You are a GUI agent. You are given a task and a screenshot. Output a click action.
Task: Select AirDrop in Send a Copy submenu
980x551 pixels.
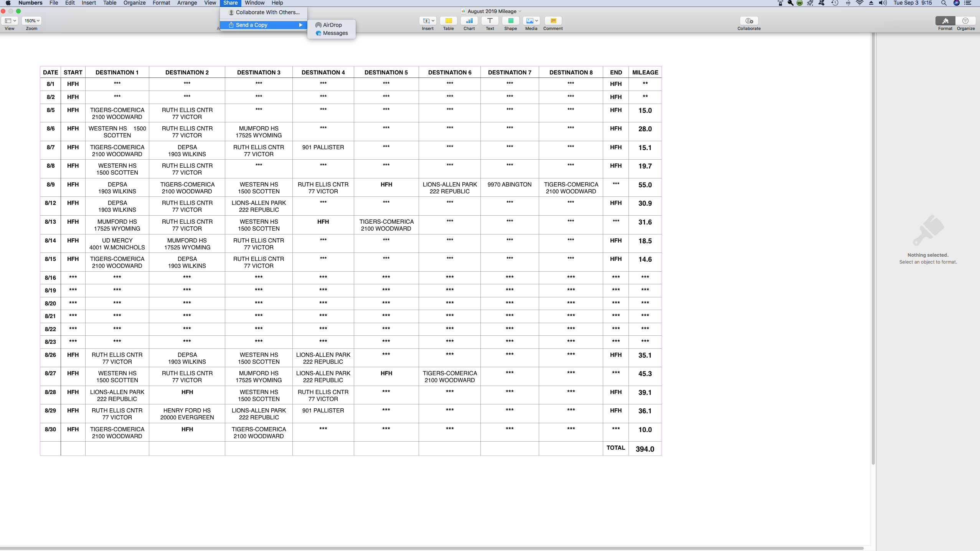click(332, 25)
